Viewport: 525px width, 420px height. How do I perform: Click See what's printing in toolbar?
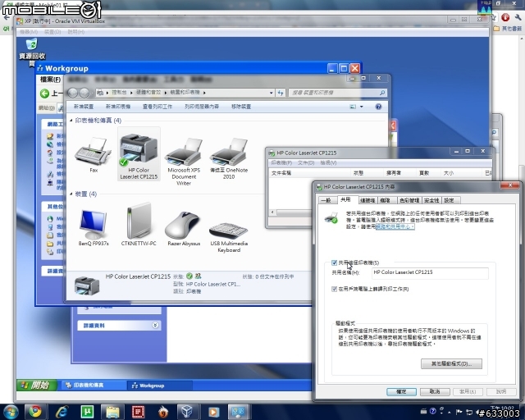pyautogui.click(x=157, y=107)
